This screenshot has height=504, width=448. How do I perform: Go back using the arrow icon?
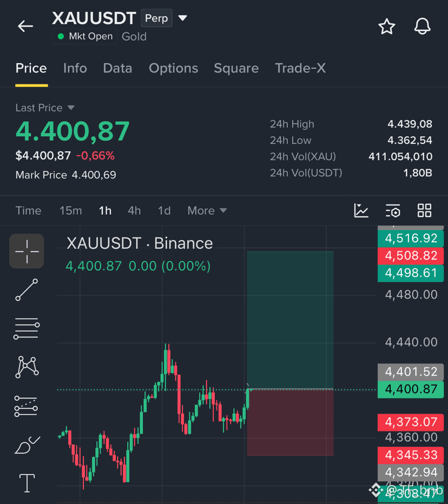pyautogui.click(x=25, y=26)
